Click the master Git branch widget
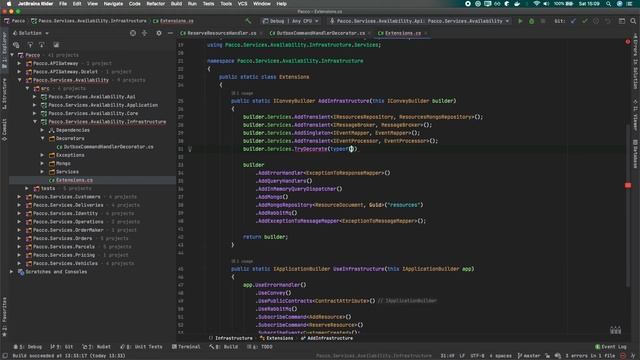Viewport: 640px width, 360px height. pos(529,356)
